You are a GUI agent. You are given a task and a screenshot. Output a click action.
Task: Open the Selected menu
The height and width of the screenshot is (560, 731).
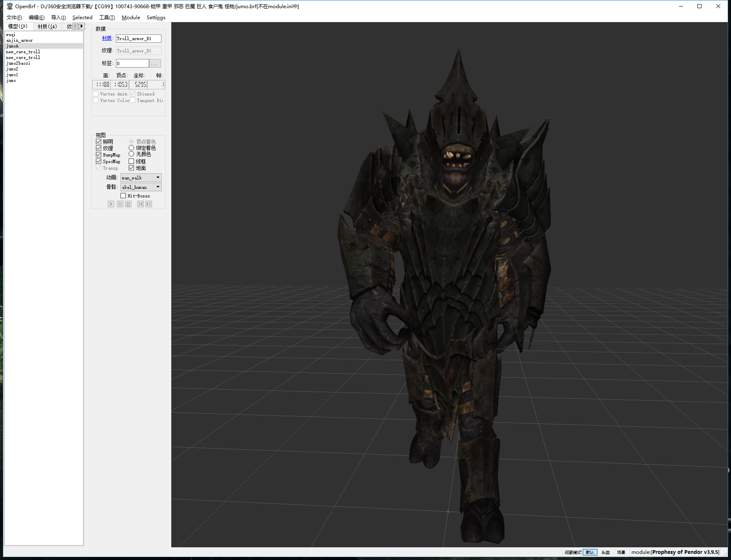(82, 18)
